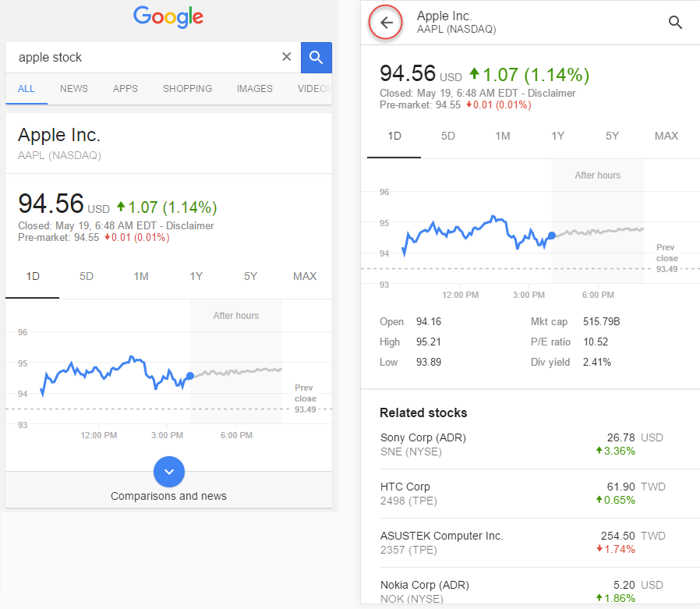The height and width of the screenshot is (609, 700).
Task: Clear the search box with the X icon
Action: coord(286,57)
